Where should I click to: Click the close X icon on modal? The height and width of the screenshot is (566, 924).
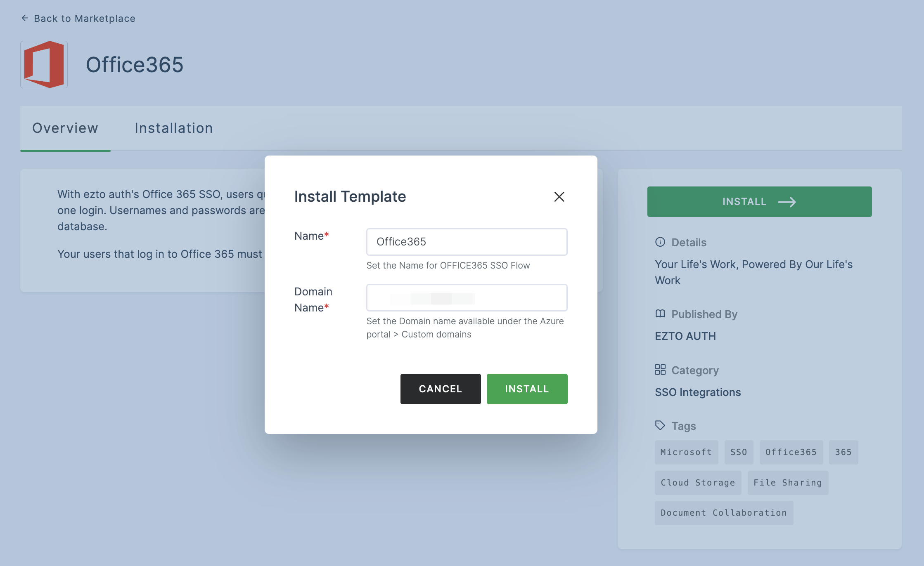pos(559,196)
